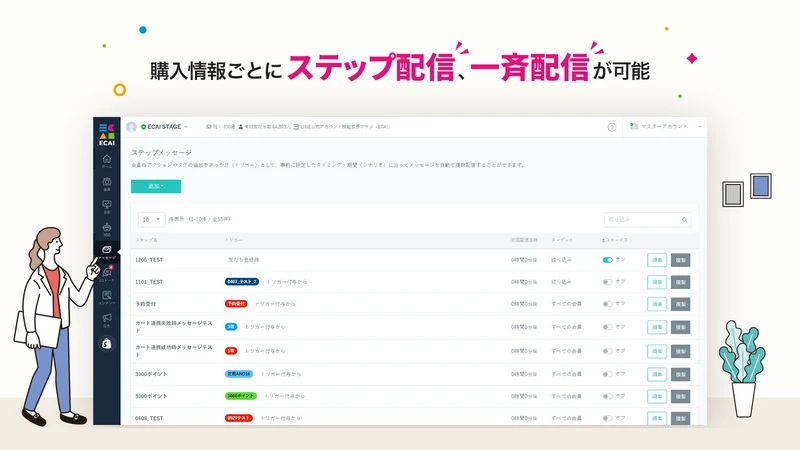Edit the カート連携成功時メッセージテスト step
Screen dimensions: 800x450
657,351
